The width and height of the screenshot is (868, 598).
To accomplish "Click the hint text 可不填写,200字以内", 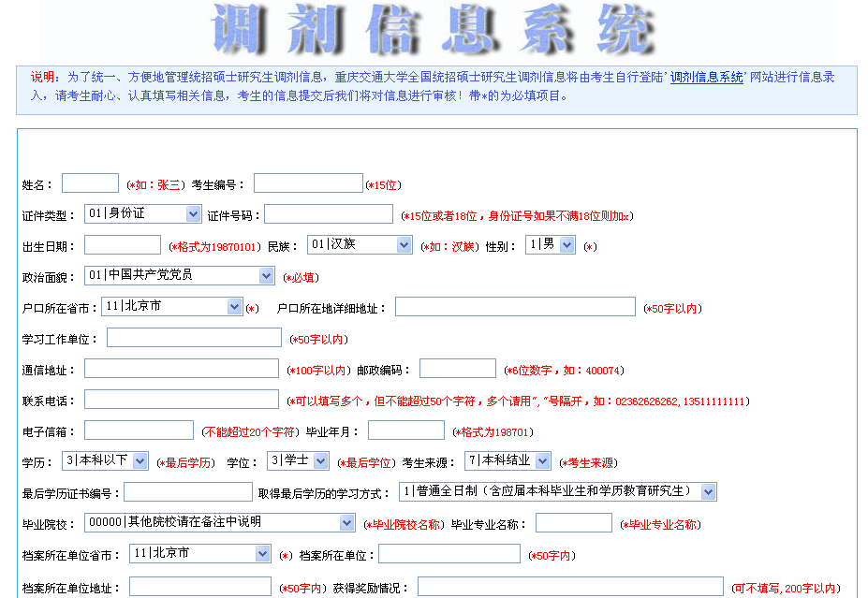I will click(x=786, y=589).
